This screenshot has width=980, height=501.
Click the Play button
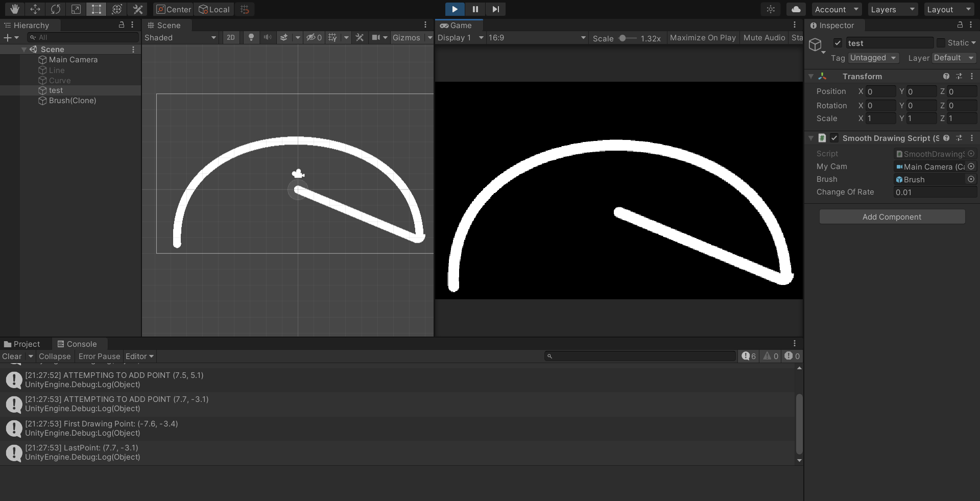(x=455, y=9)
